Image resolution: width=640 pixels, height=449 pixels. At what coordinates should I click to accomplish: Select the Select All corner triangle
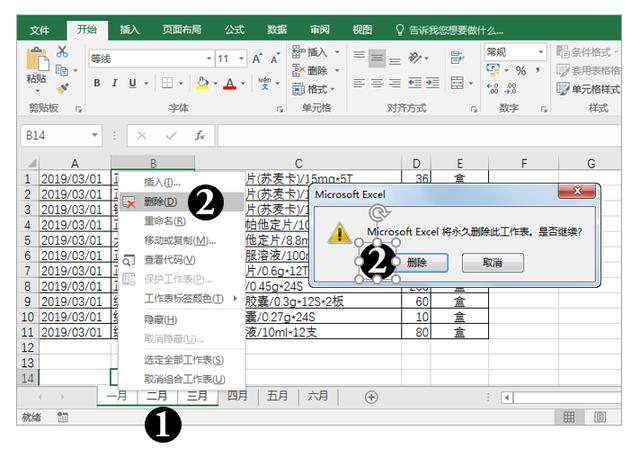[31, 164]
